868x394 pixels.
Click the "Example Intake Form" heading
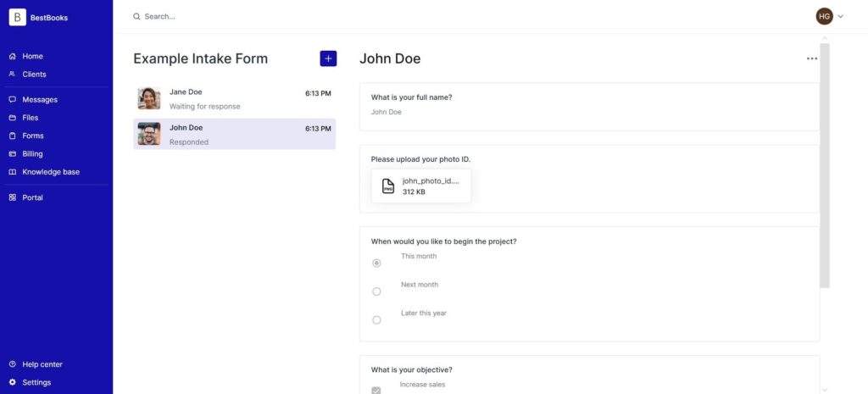pyautogui.click(x=200, y=58)
